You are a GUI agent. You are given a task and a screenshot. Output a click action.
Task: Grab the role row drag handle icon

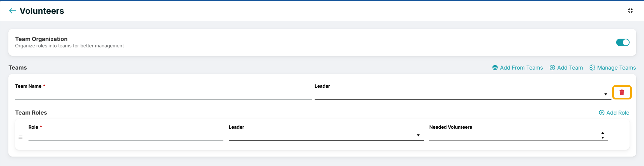pos(20,137)
